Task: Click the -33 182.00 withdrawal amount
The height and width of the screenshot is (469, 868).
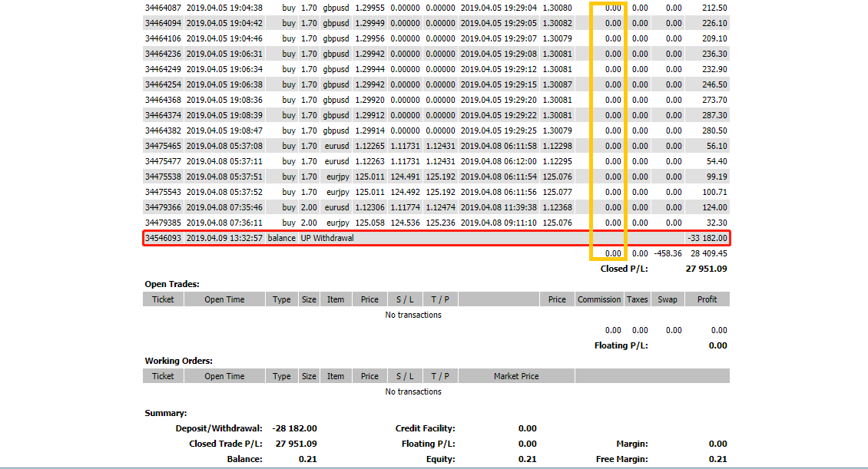Action: click(x=707, y=238)
